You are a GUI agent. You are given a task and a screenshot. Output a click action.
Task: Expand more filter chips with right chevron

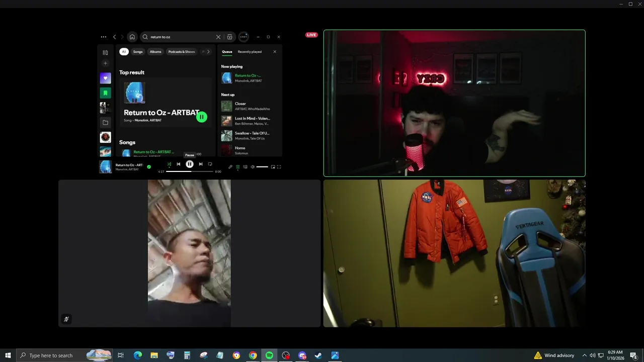(208, 52)
